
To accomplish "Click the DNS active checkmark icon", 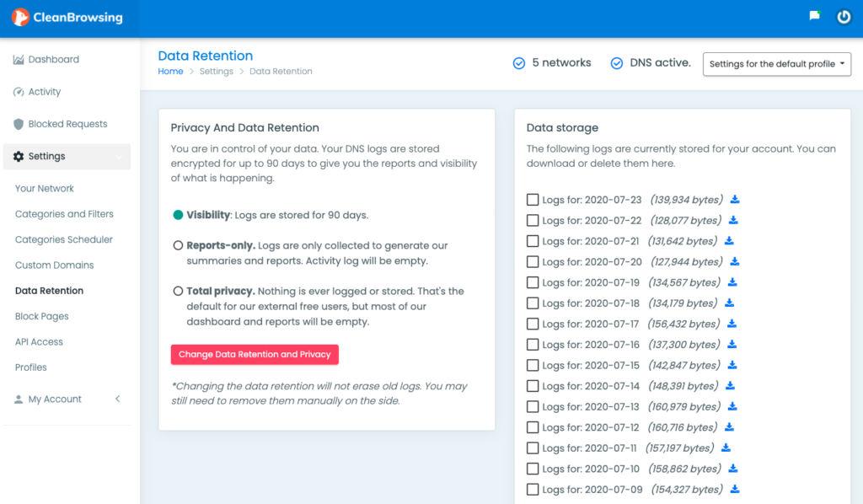I will click(x=616, y=62).
